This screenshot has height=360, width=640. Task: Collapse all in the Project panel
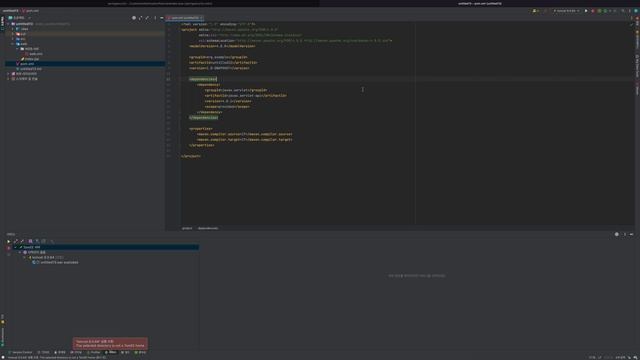tap(147, 18)
